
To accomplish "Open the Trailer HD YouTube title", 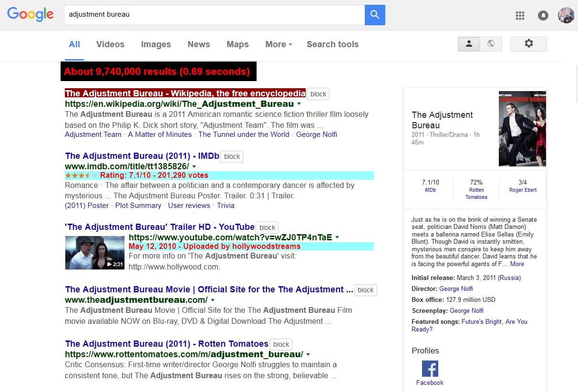I will [x=160, y=227].
